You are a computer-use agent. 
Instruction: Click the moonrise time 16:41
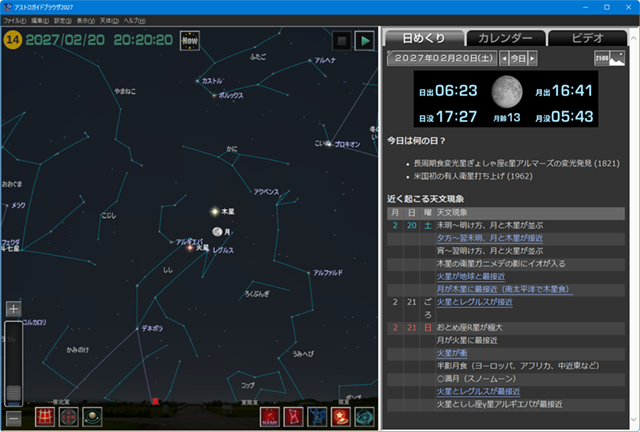(x=572, y=90)
